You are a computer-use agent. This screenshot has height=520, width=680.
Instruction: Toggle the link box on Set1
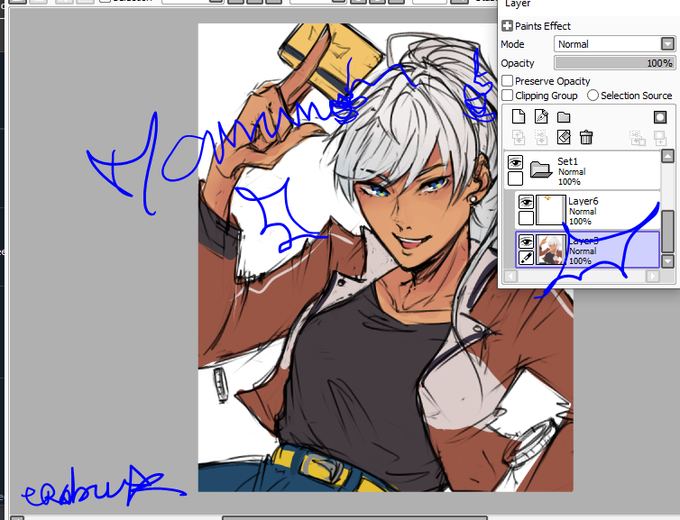(x=515, y=178)
